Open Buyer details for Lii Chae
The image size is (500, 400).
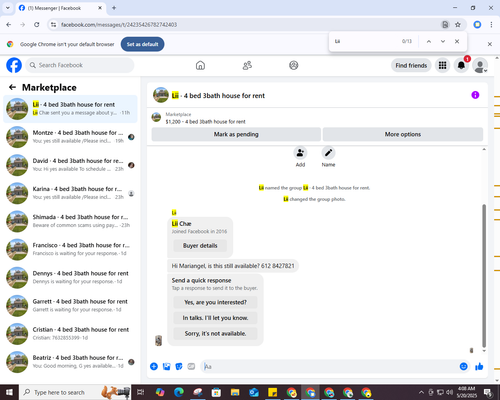coord(200,246)
